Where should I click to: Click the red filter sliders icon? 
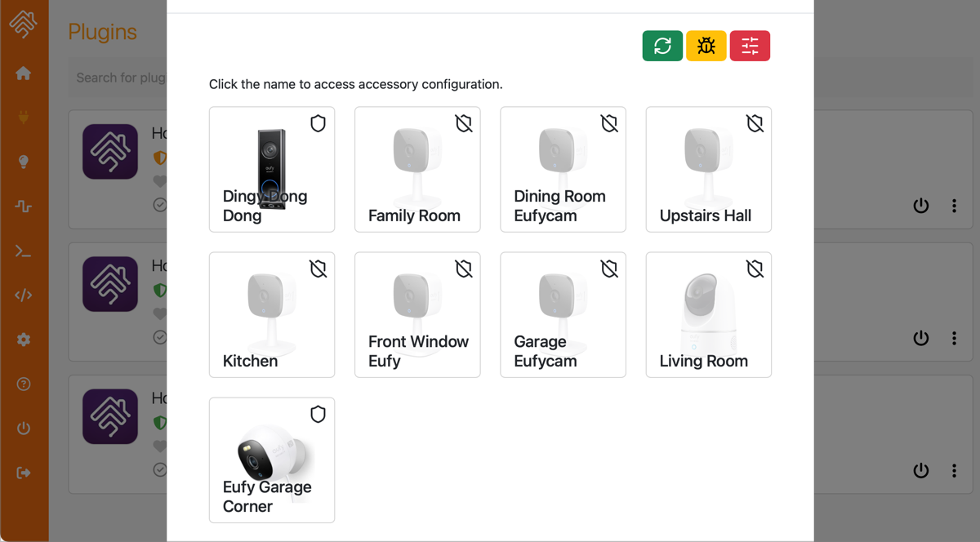coord(750,46)
